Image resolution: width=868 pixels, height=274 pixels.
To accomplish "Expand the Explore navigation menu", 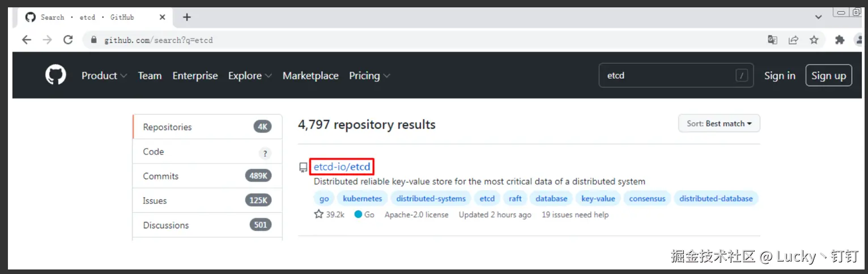I will [x=250, y=75].
